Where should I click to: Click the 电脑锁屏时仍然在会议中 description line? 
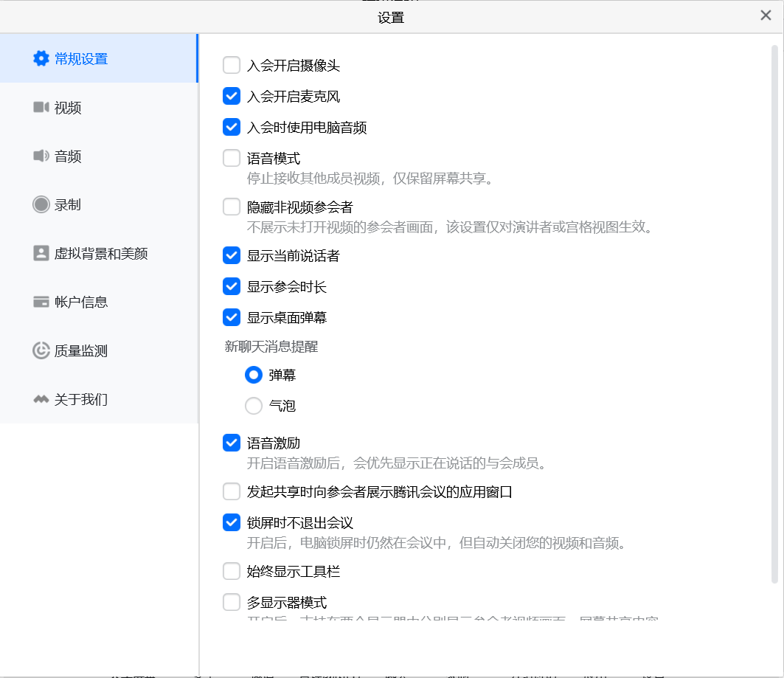pyautogui.click(x=437, y=543)
